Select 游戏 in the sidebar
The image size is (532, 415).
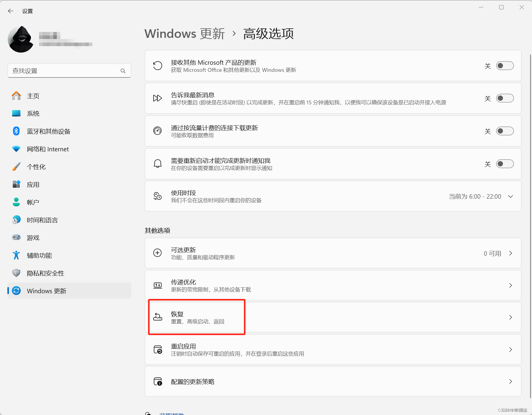pos(69,238)
